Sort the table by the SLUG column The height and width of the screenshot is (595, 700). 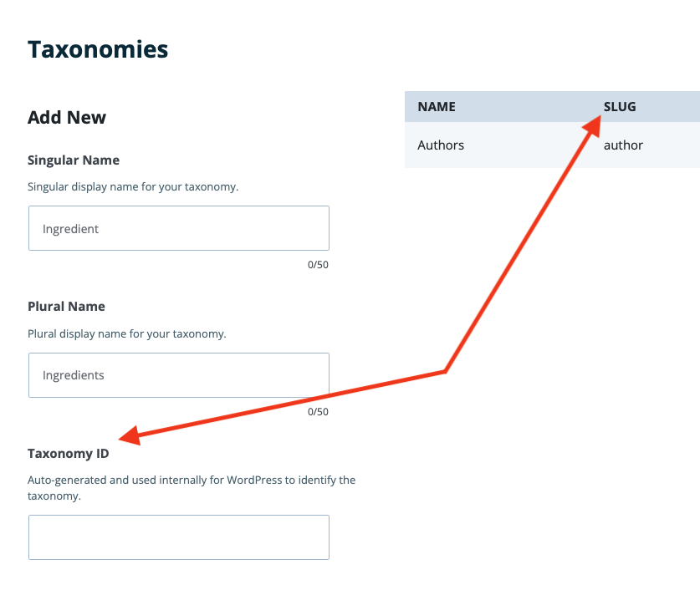(x=620, y=106)
